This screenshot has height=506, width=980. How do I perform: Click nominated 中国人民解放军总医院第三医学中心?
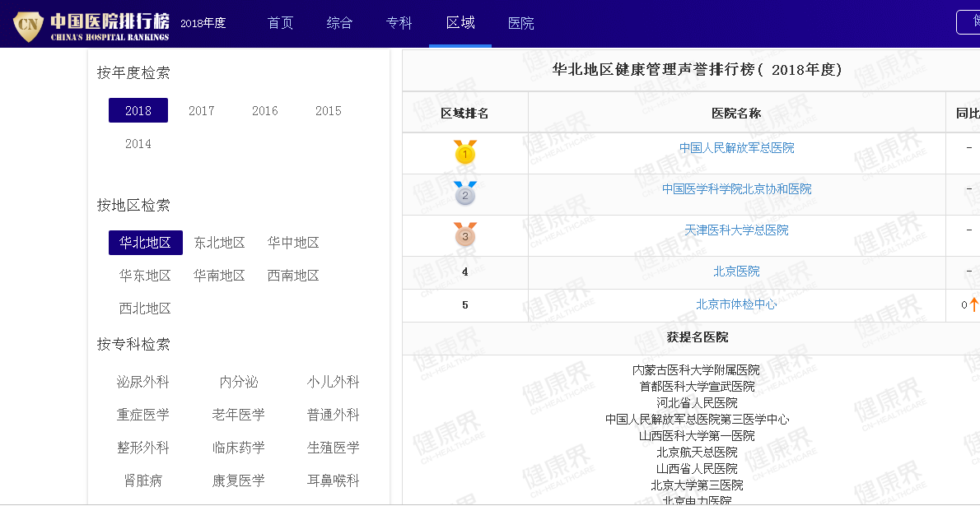tap(697, 420)
